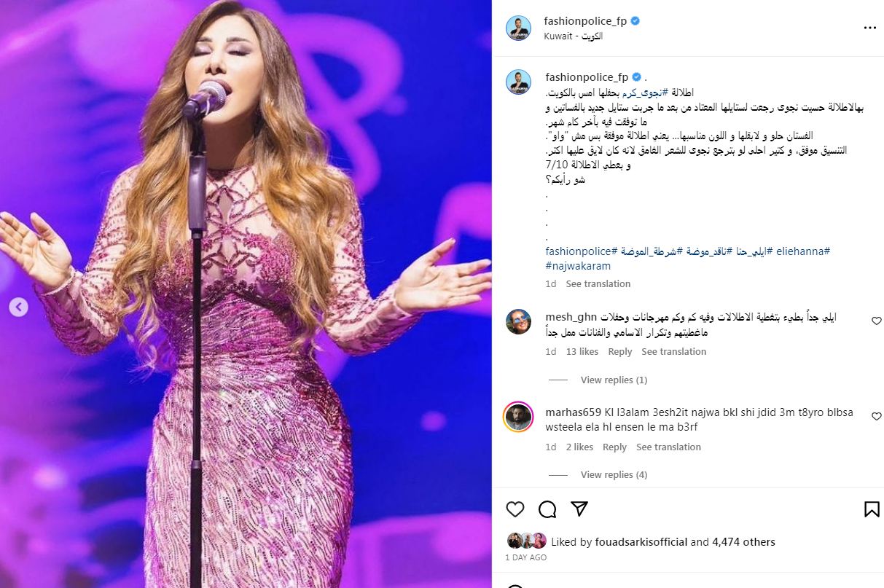Open marhas659 profile picture
Viewport: 884px width, 588px height.
pyautogui.click(x=518, y=417)
